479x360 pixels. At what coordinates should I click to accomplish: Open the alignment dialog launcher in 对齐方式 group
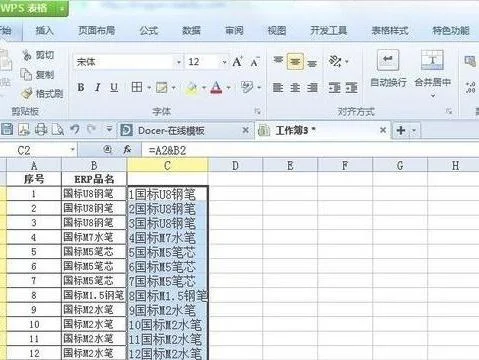[x=449, y=111]
